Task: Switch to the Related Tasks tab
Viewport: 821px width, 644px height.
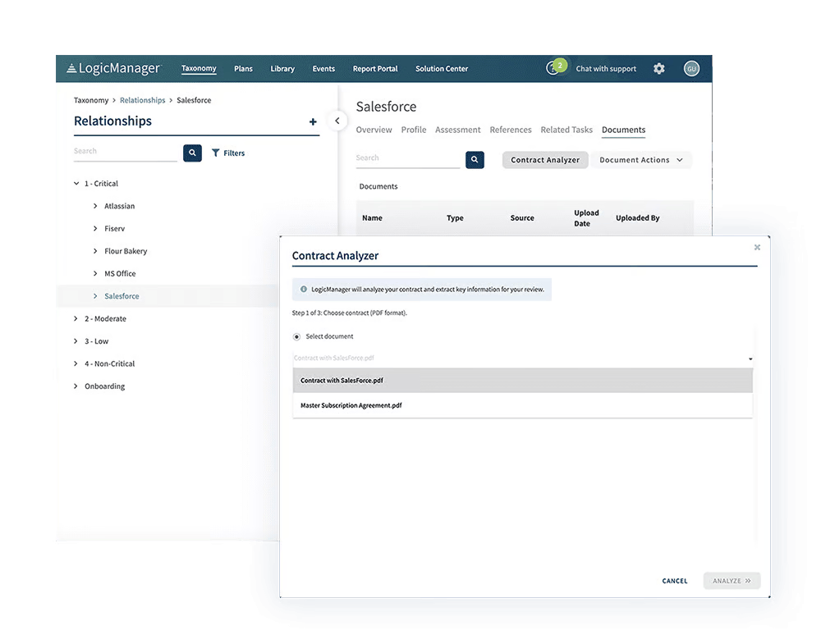Action: coord(566,130)
